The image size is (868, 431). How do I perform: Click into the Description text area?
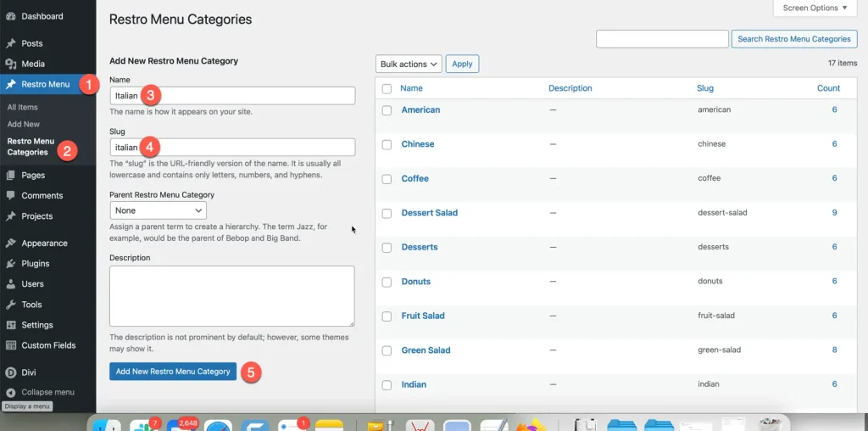pyautogui.click(x=232, y=296)
